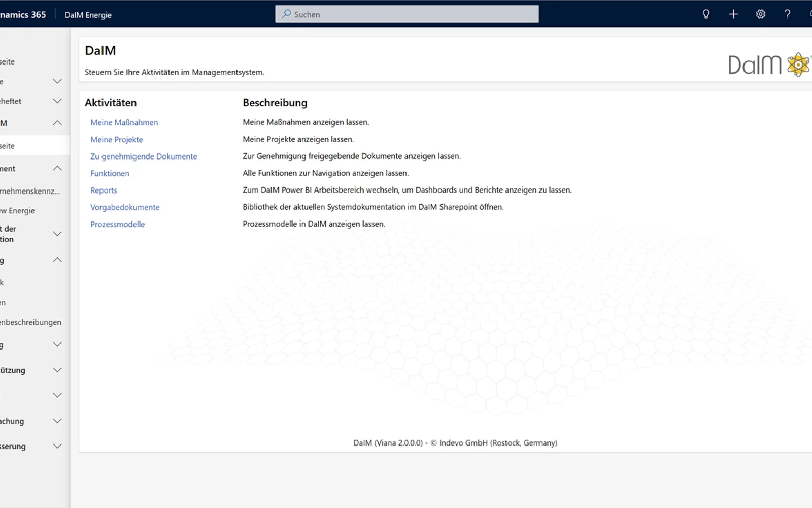Open Vorgabedokumente link
The width and height of the screenshot is (812, 508).
point(125,207)
